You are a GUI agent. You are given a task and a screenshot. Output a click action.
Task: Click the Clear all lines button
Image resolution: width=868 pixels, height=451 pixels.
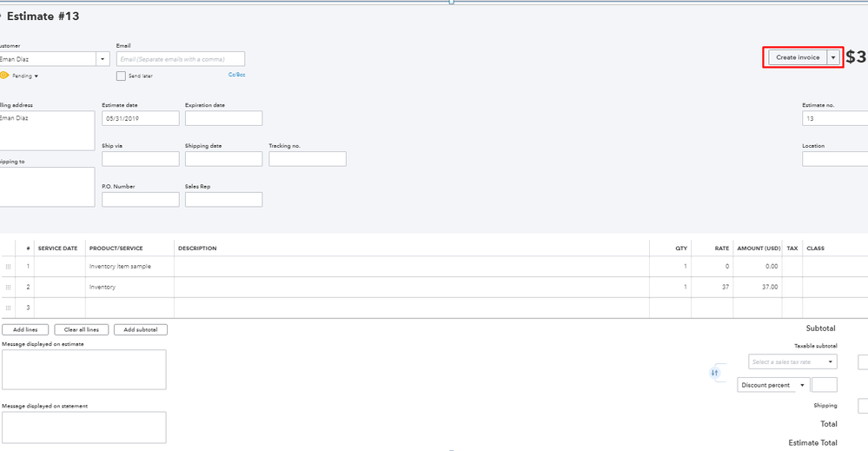point(82,329)
